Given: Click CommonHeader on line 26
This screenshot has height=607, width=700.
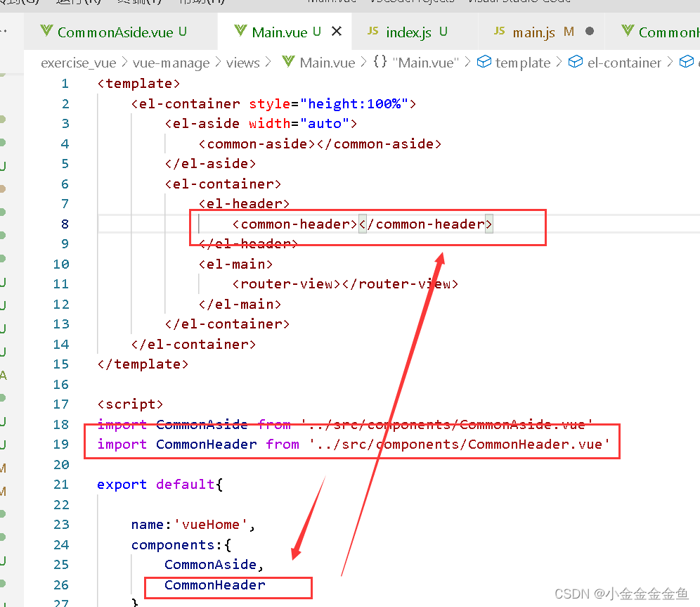Looking at the screenshot, I should (x=215, y=585).
